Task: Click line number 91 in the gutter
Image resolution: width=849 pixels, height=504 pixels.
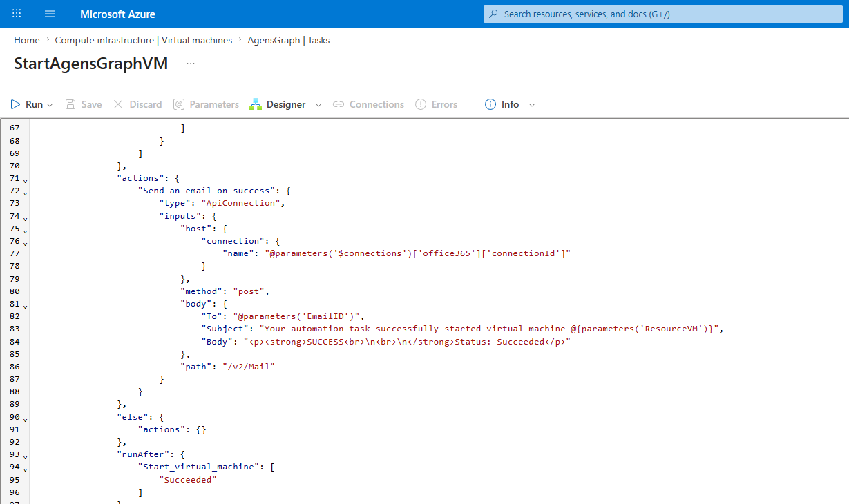Action: coord(15,429)
